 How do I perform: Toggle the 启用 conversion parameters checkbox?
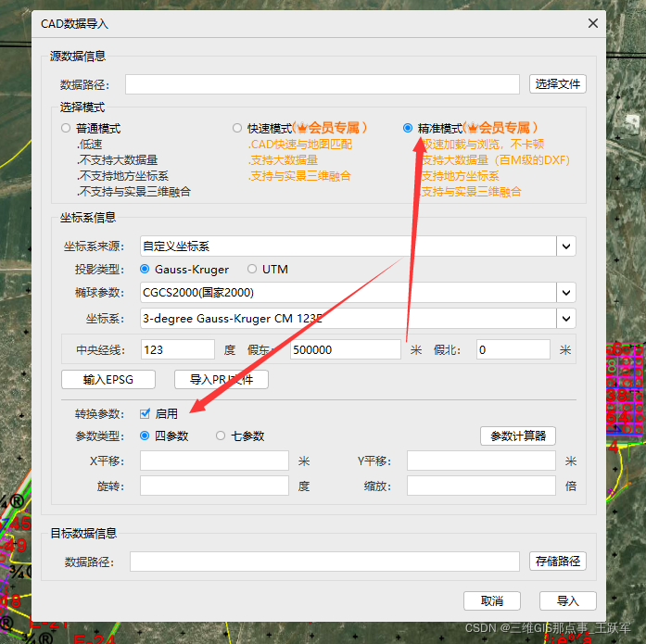tap(145, 414)
